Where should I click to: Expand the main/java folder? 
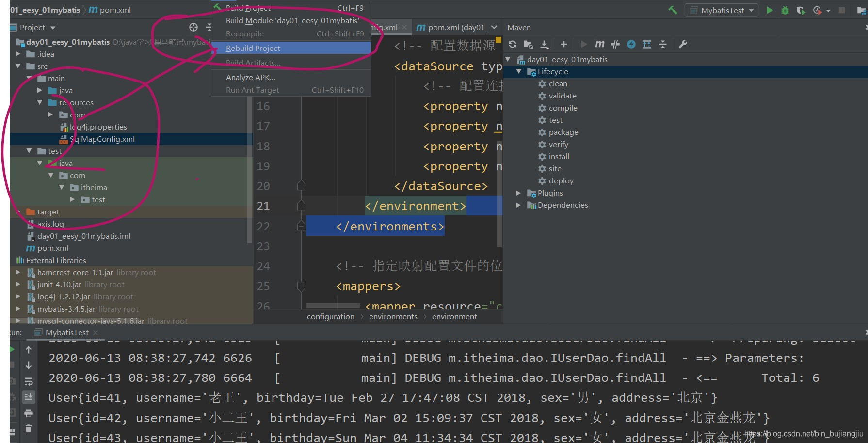[40, 90]
